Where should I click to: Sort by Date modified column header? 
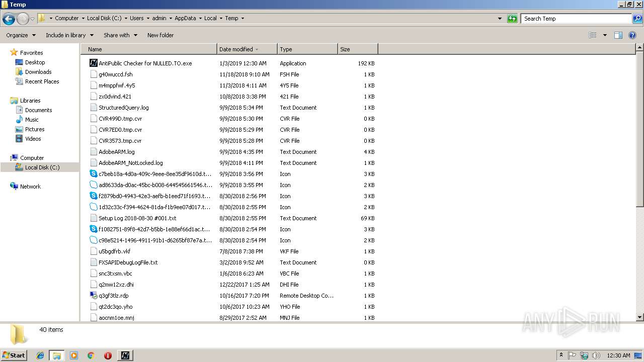247,49
